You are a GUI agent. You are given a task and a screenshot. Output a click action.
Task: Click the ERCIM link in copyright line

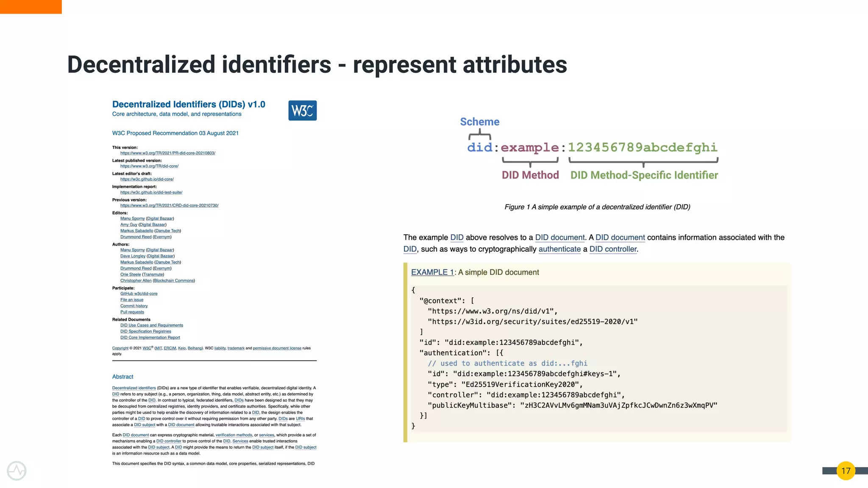click(x=170, y=348)
